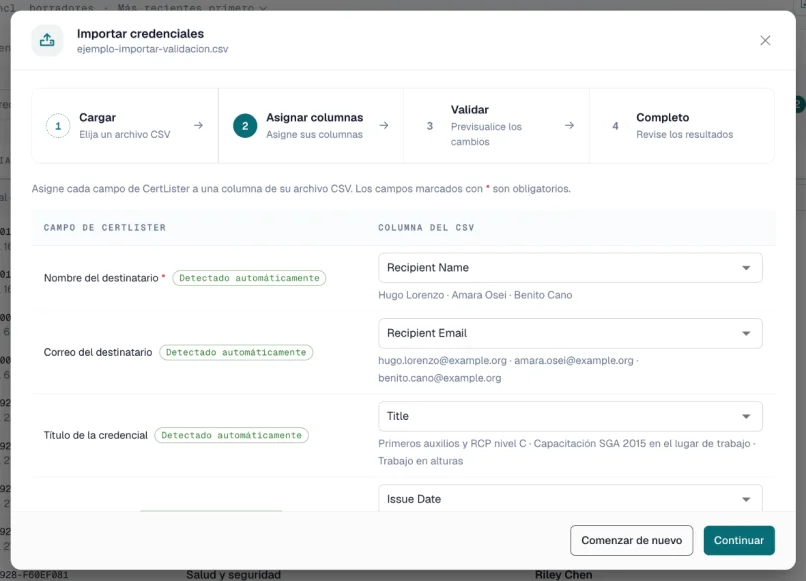Screen dimensions: 806x581
Task: Click the CAMPO DE CERTLISTER column header
Action: [105, 228]
